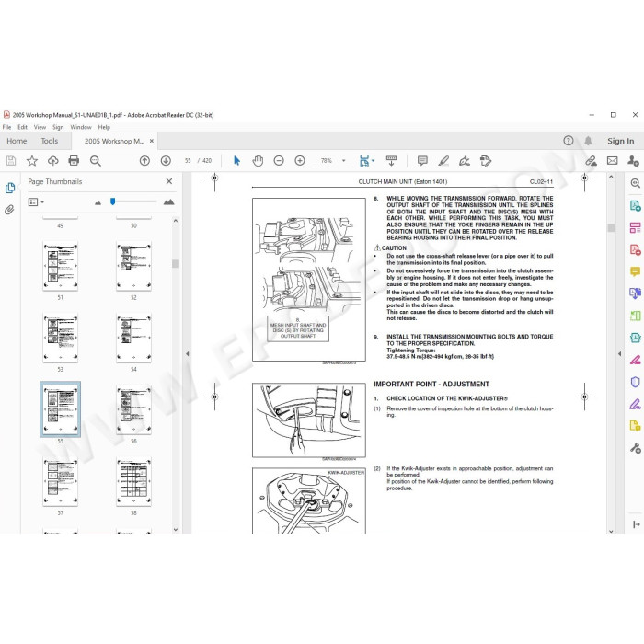The width and height of the screenshot is (644, 644).
Task: Print the document via printer icon
Action: click(x=74, y=161)
